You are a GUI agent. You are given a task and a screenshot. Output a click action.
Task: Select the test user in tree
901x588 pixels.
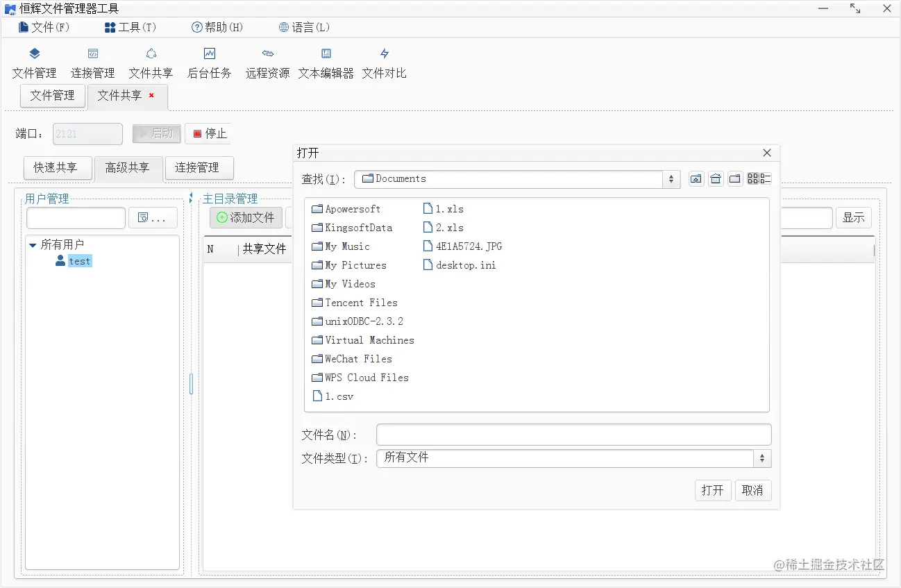click(x=79, y=261)
